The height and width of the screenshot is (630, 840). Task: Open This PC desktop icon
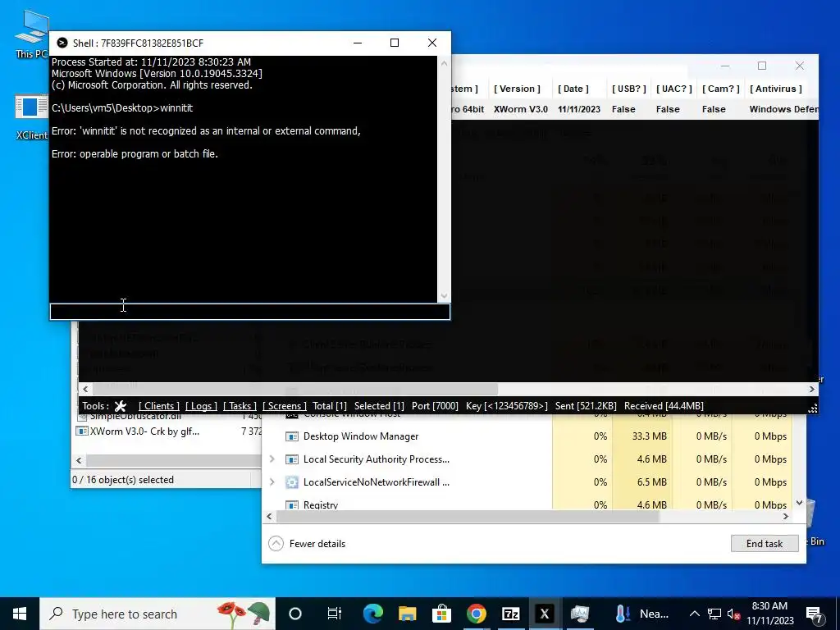31,34
